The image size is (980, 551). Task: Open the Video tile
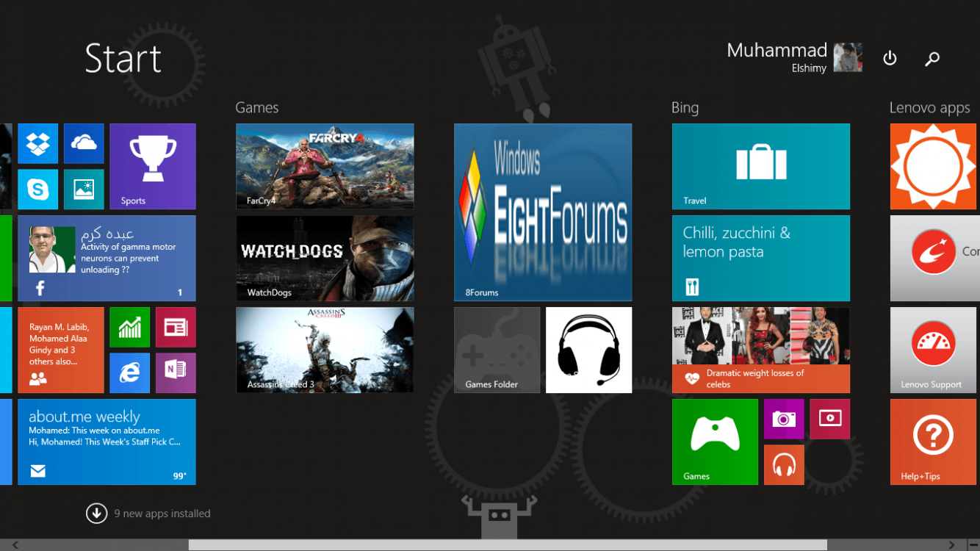pos(830,419)
